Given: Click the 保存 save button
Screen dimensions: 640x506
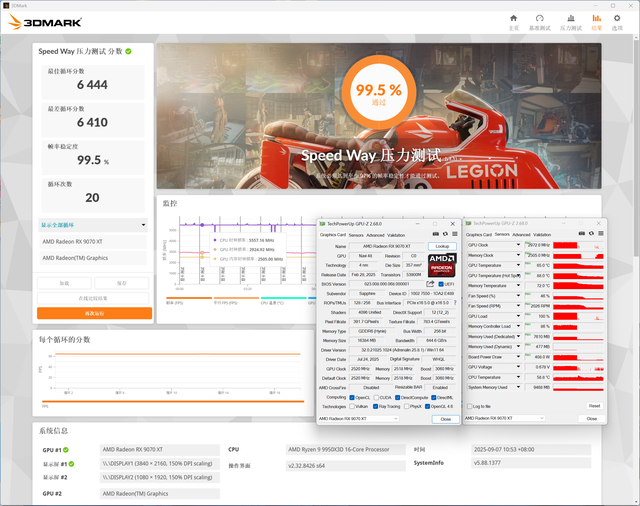Looking at the screenshot, I should tap(122, 283).
